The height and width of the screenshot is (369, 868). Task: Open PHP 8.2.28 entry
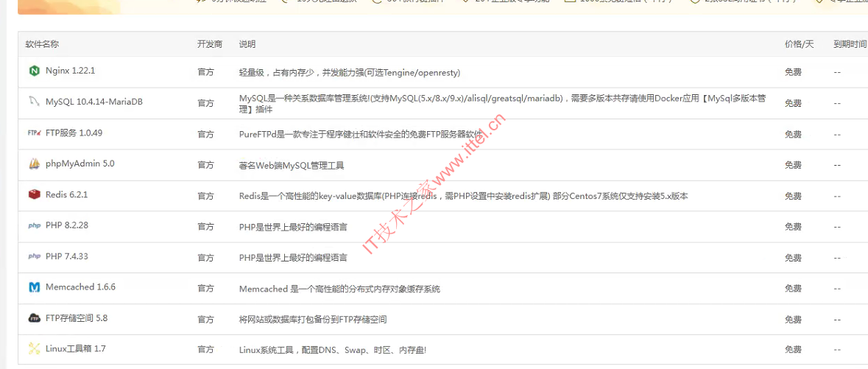point(67,225)
